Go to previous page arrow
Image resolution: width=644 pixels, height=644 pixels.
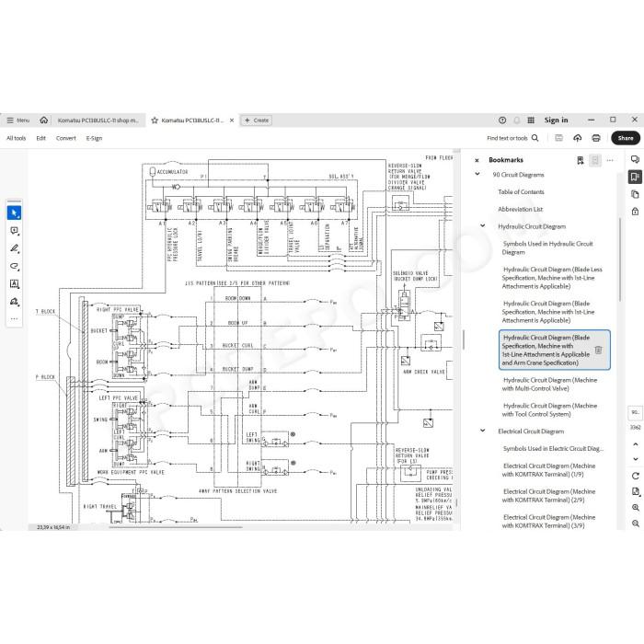point(636,444)
